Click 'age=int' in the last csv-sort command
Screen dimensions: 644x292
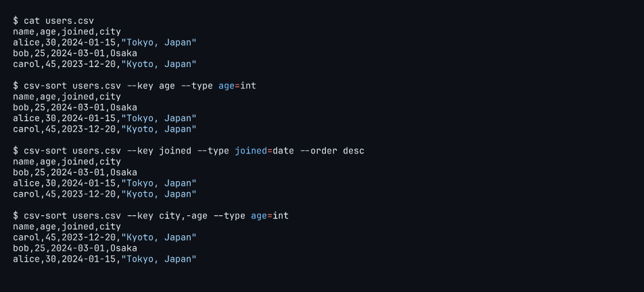(x=269, y=215)
